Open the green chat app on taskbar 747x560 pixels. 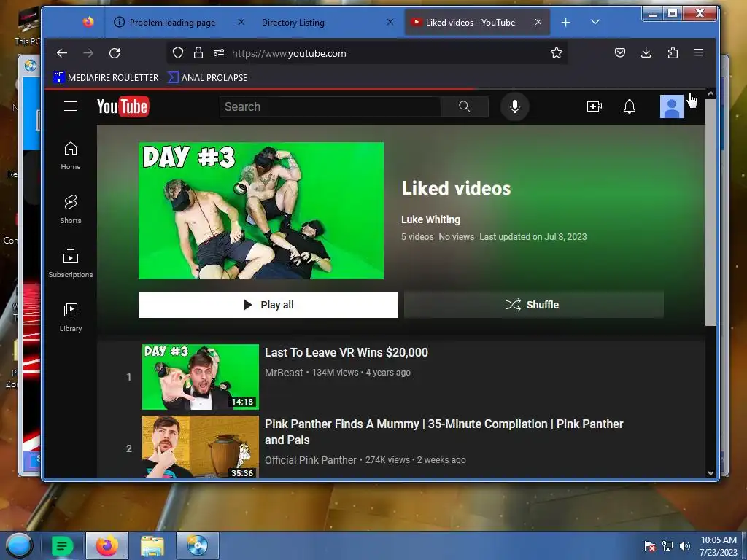(62, 546)
